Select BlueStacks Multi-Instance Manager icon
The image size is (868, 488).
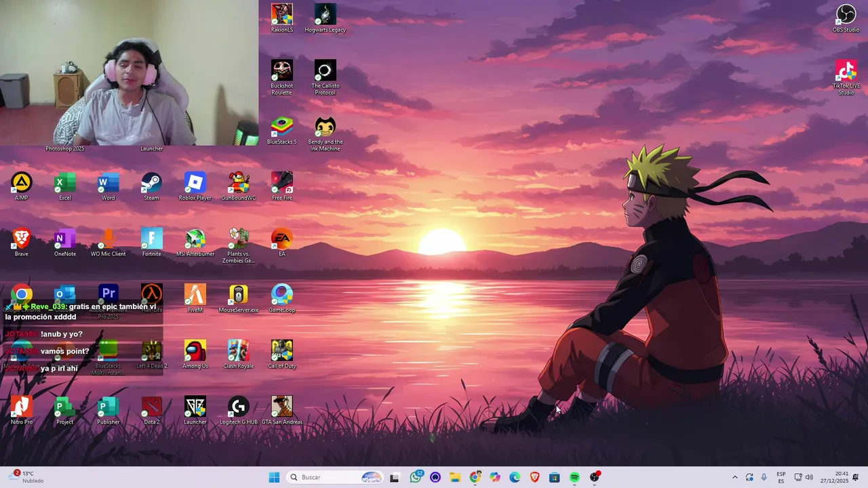(108, 358)
